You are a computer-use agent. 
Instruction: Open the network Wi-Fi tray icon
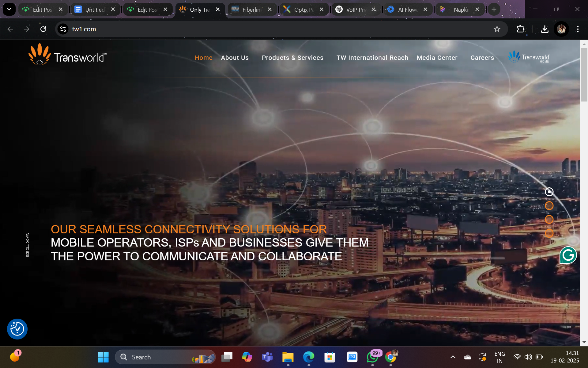tap(517, 357)
